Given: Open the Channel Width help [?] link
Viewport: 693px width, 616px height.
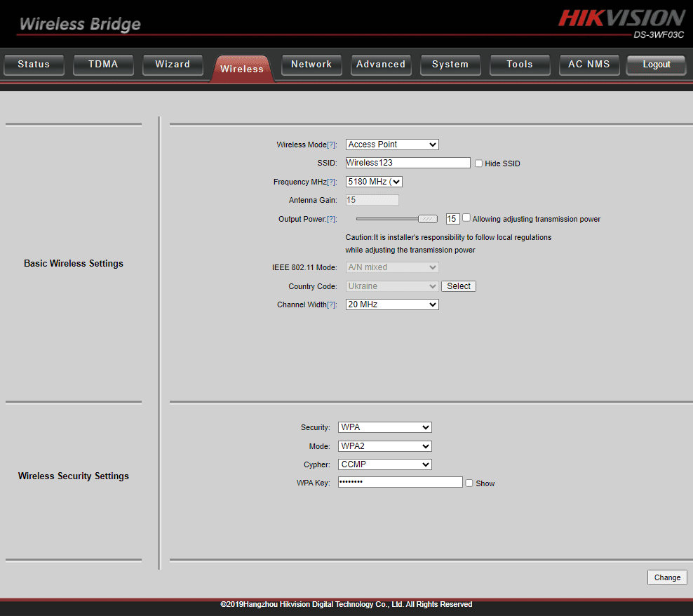Looking at the screenshot, I should (332, 305).
